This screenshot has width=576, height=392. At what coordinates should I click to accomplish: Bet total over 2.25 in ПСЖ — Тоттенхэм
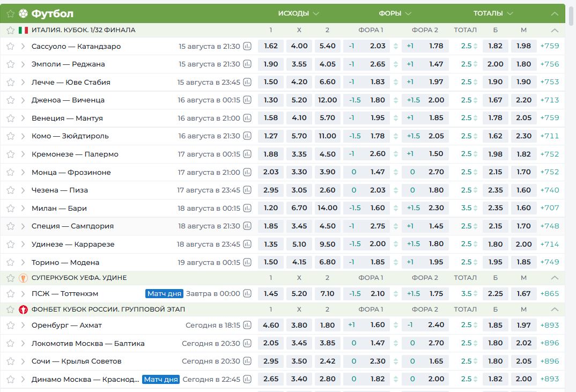(495, 293)
